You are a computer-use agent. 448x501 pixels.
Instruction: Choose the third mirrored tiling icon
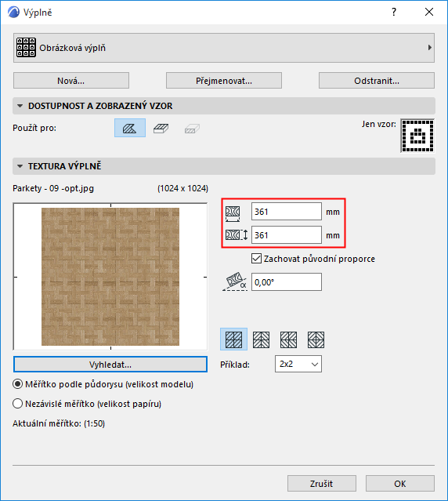tap(288, 339)
